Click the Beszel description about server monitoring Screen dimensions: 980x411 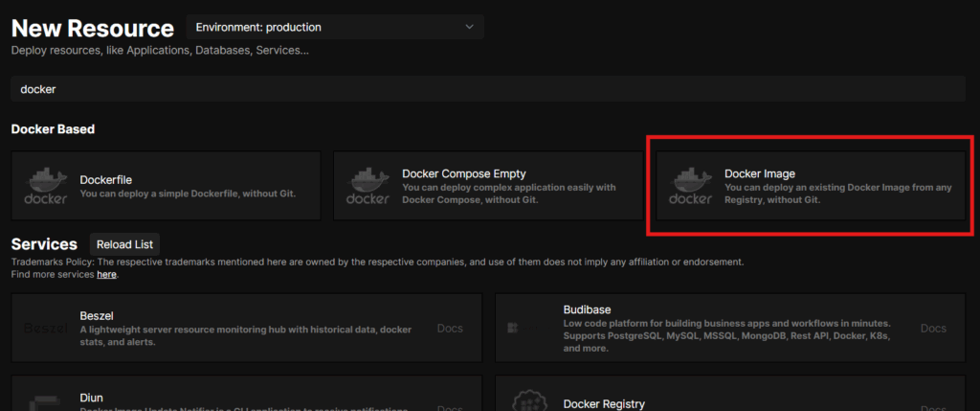click(246, 336)
